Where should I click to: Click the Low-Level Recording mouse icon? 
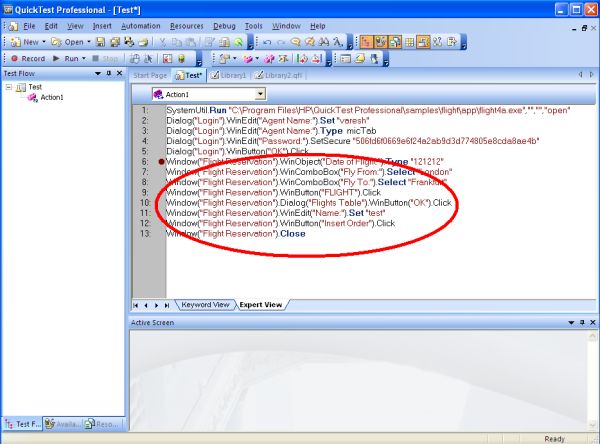(x=134, y=59)
